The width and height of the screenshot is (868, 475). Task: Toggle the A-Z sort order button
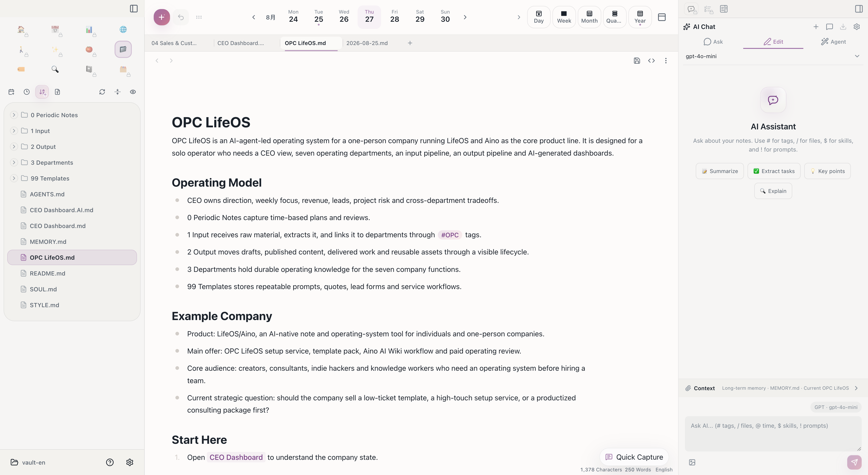click(42, 92)
